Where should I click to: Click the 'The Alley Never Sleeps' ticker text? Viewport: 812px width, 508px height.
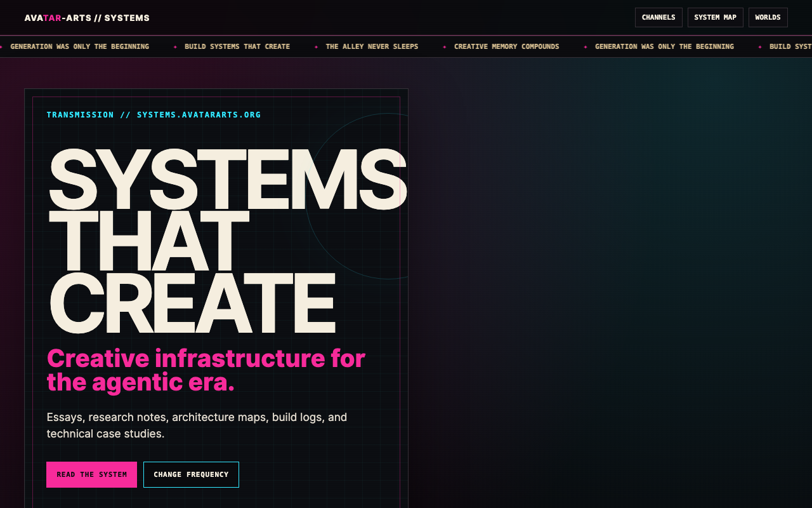[x=372, y=46]
